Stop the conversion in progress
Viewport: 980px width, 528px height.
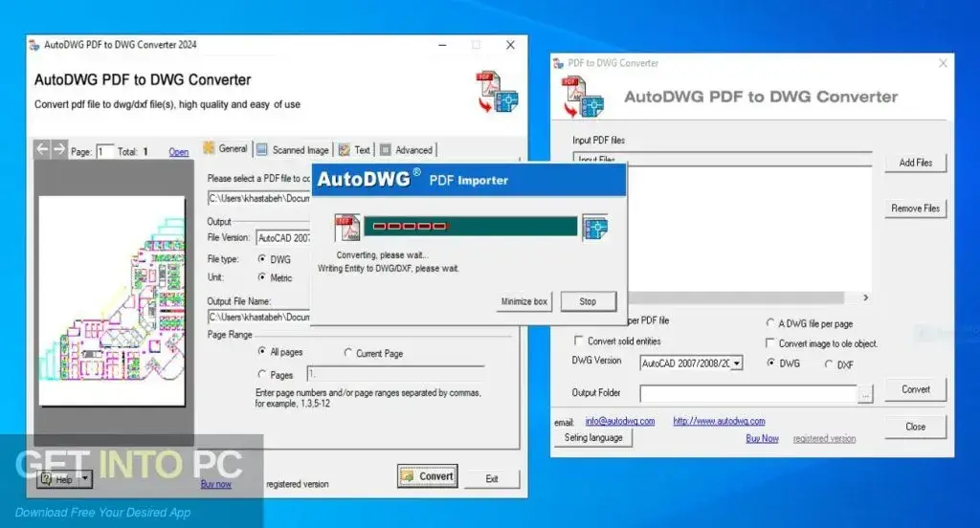click(x=589, y=301)
